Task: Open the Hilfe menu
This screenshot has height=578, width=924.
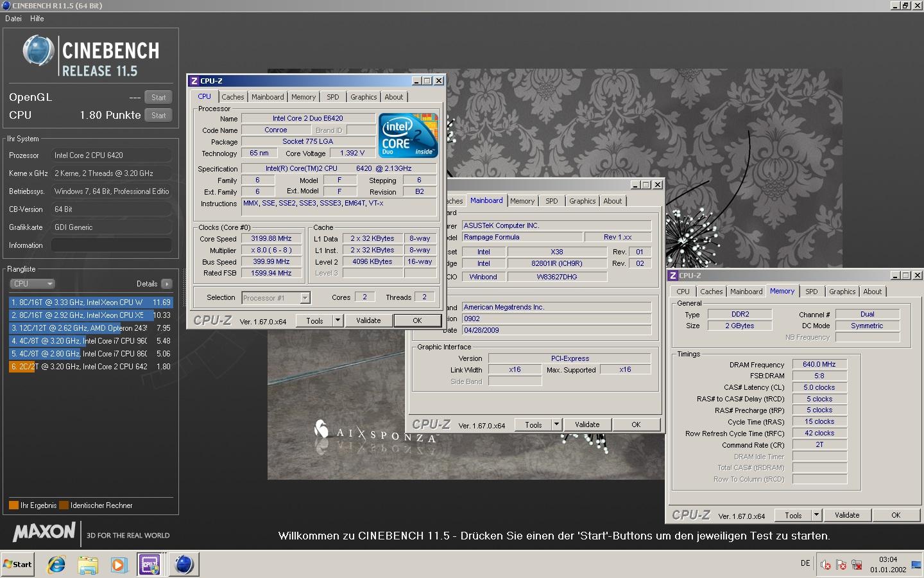Action: tap(37, 19)
